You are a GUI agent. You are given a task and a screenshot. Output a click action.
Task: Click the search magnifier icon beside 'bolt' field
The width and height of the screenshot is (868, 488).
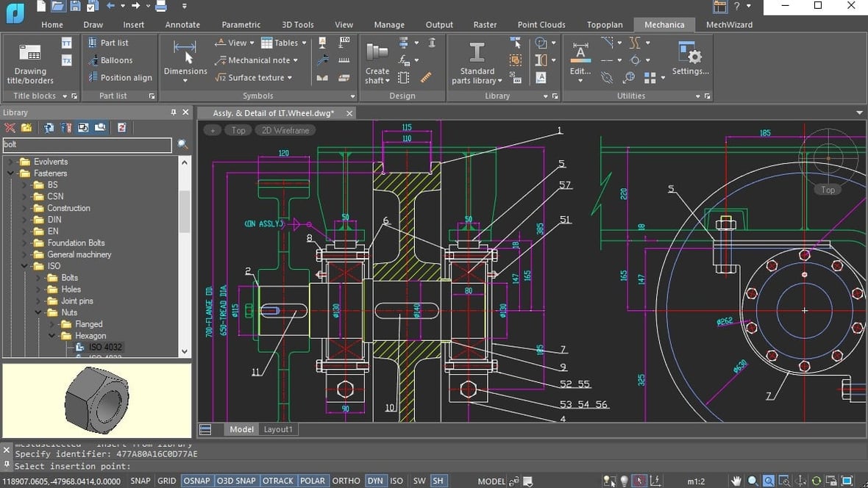[182, 144]
